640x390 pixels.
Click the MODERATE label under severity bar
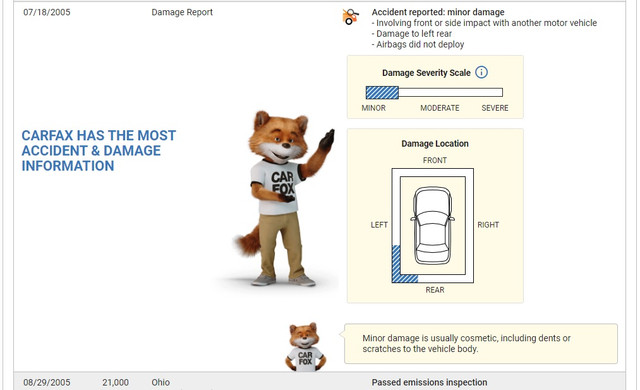[440, 108]
